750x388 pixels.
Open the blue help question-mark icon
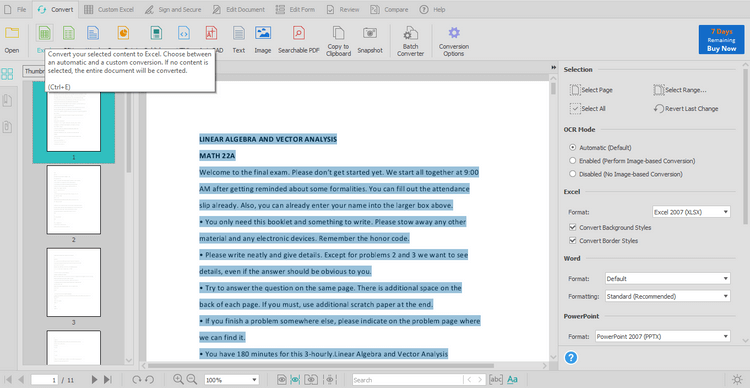pos(571,358)
